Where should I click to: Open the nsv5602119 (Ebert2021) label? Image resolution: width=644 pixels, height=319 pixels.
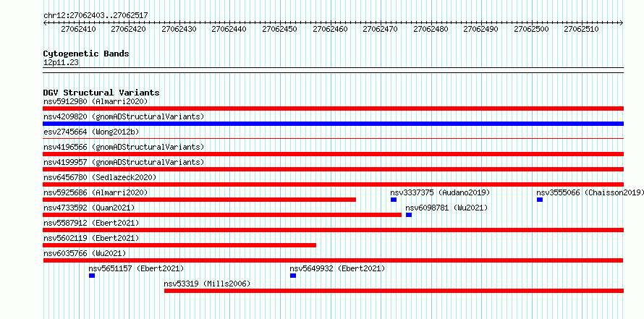point(91,238)
